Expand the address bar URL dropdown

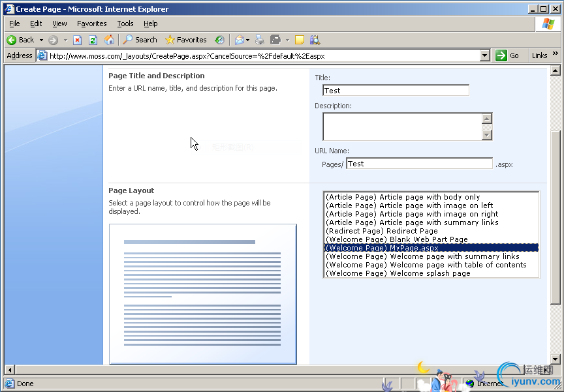point(484,55)
